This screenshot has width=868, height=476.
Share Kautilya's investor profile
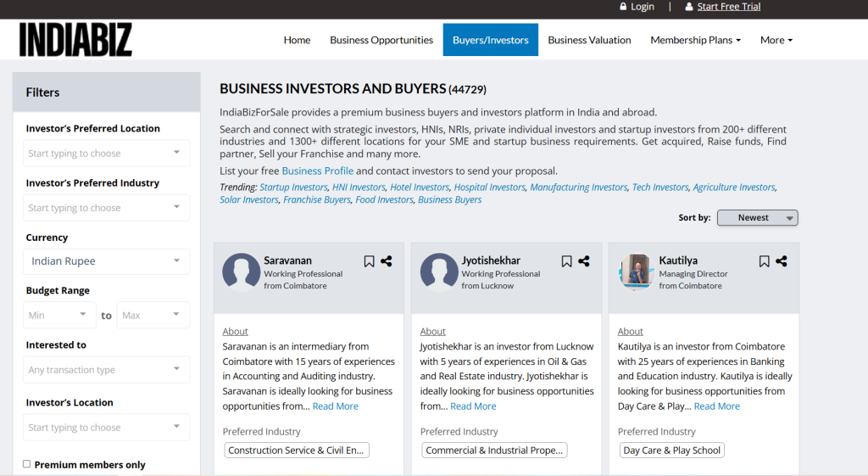(782, 261)
